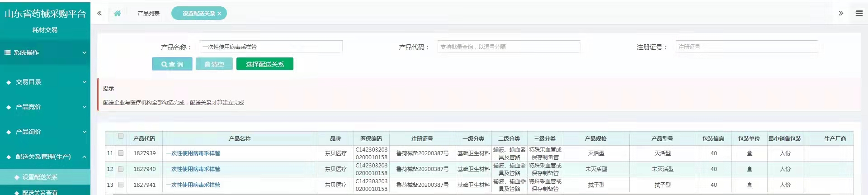
Task: Click the 查询 search button
Action: [172, 64]
